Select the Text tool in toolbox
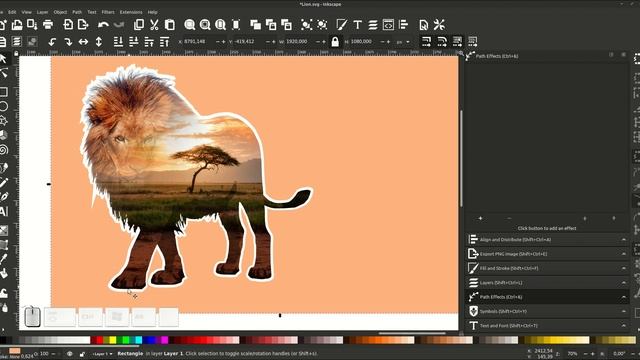 3,211
